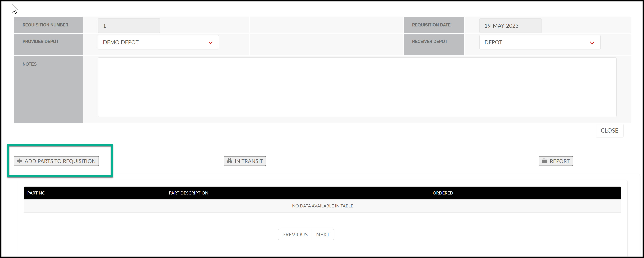644x258 pixels.
Task: Click the folder icon on Report button
Action: point(544,161)
